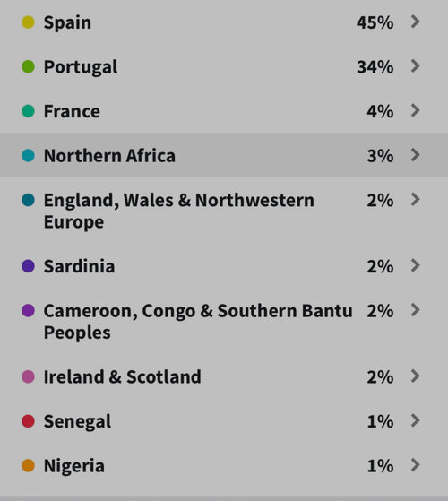Viewport: 448px width, 501px height.
Task: Expand Northern Africa chevron arrow
Action: pyautogui.click(x=415, y=155)
